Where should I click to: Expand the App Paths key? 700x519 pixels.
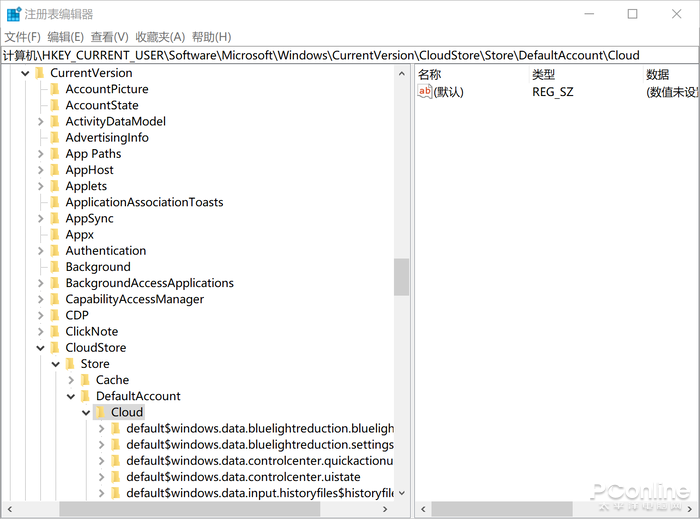point(41,154)
